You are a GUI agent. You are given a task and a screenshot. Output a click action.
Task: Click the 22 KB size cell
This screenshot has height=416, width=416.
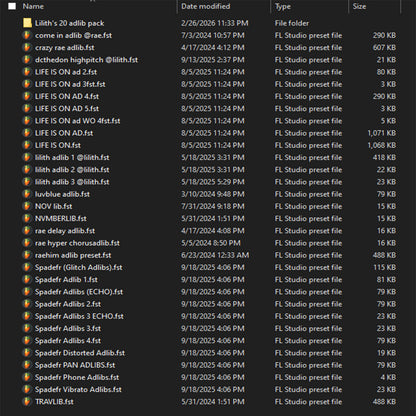point(386,170)
